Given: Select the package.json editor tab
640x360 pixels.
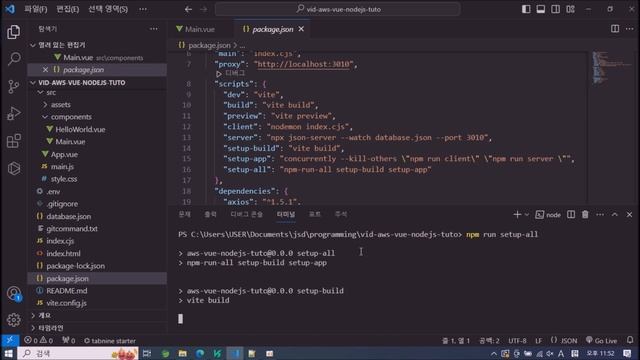Looking at the screenshot, I should [273, 29].
